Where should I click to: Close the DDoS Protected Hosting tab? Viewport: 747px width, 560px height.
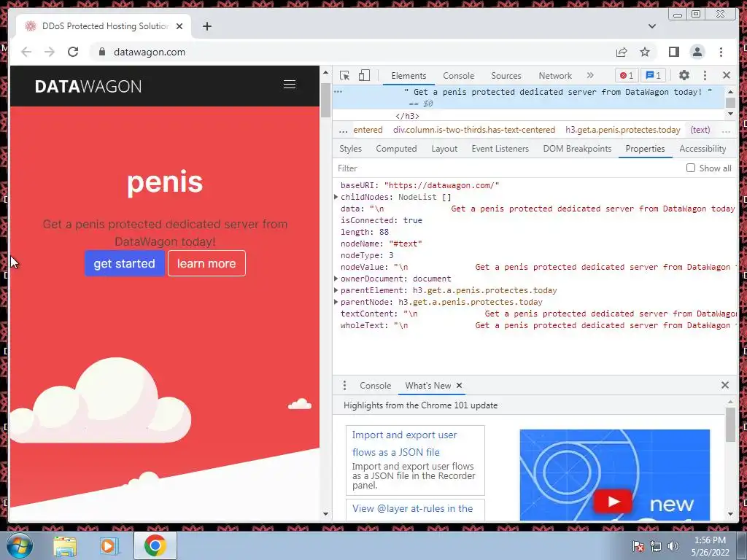179,26
